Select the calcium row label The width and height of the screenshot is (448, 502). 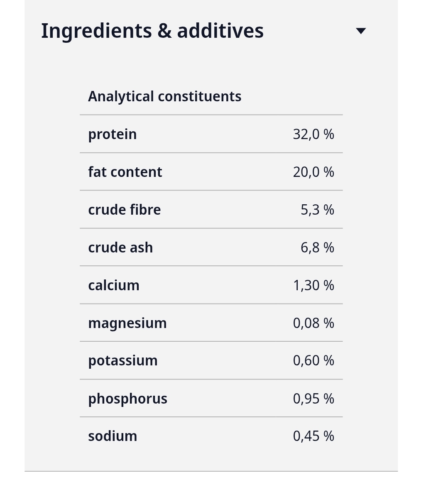pyautogui.click(x=114, y=285)
